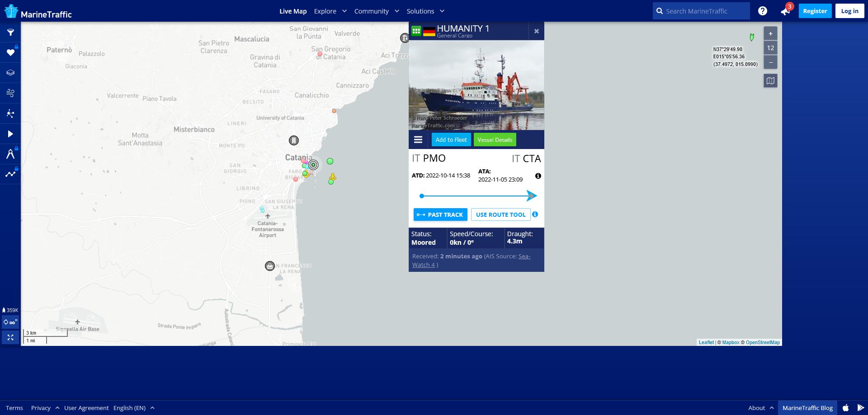Image resolution: width=868 pixels, height=415 pixels.
Task: Open User Agreement link
Action: (86, 408)
